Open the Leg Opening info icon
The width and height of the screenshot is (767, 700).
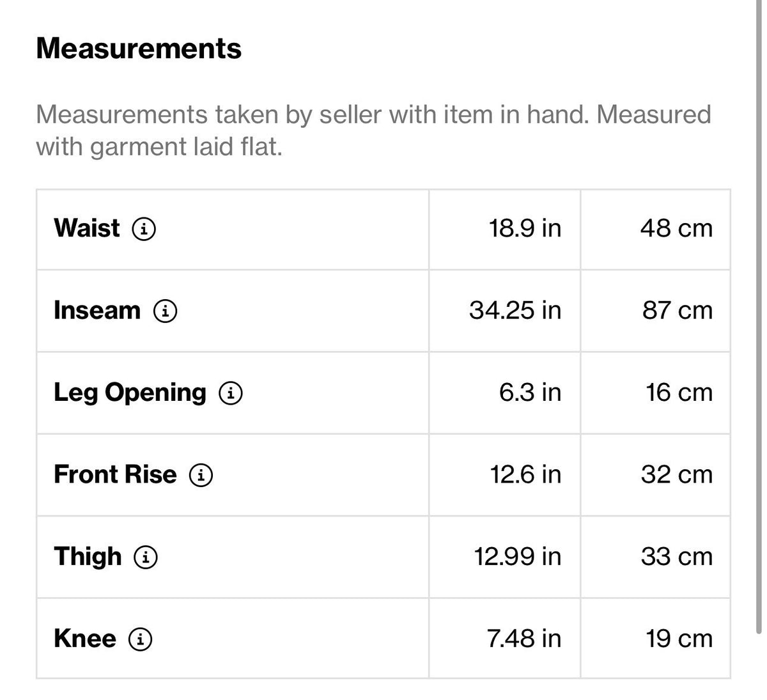click(x=231, y=393)
